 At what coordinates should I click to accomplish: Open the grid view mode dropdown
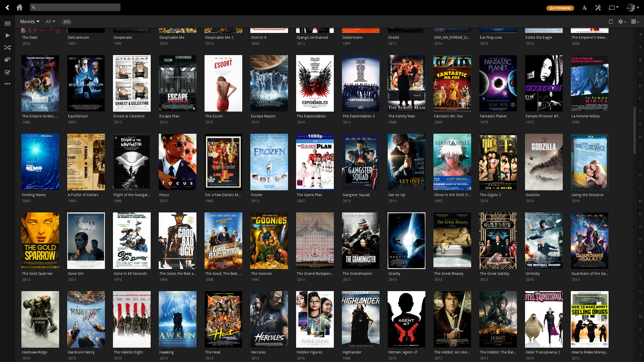pyautogui.click(x=635, y=22)
